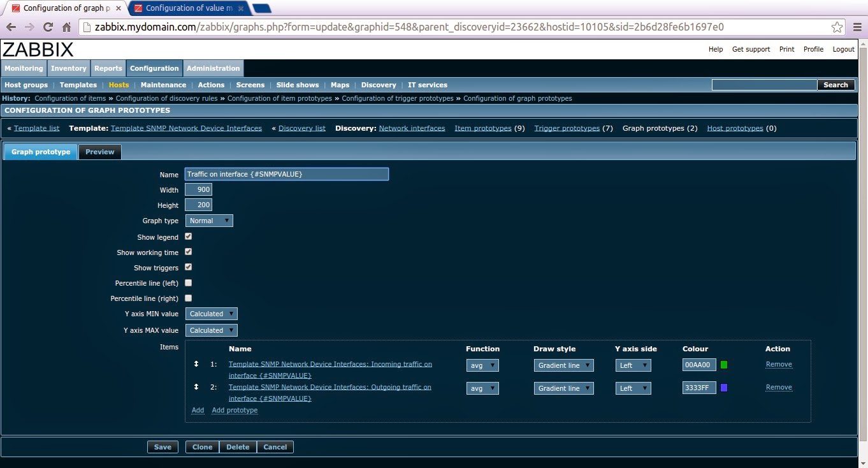The image size is (868, 468).
Task: Click the drag handle beside item 2
Action: [x=196, y=387]
